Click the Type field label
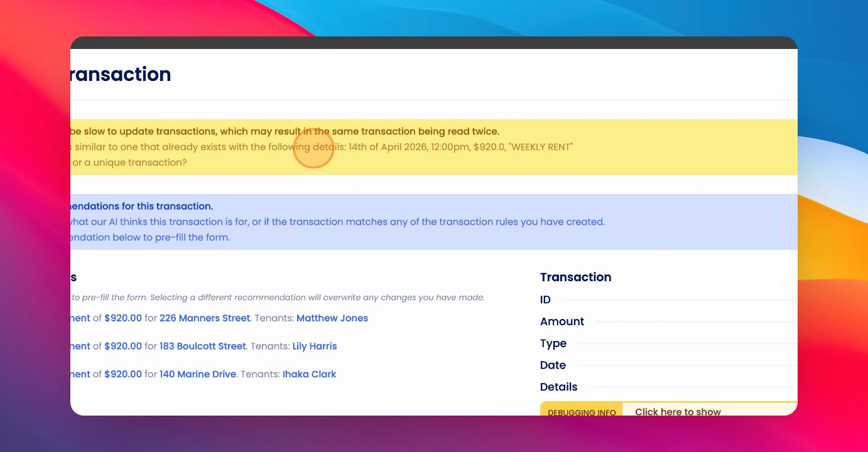Screen dimensions: 868x452 [553, 343]
